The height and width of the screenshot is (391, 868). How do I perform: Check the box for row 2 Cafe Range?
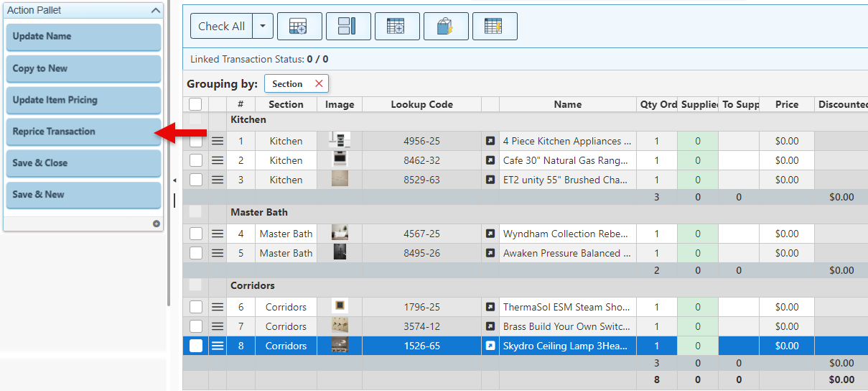(x=196, y=161)
